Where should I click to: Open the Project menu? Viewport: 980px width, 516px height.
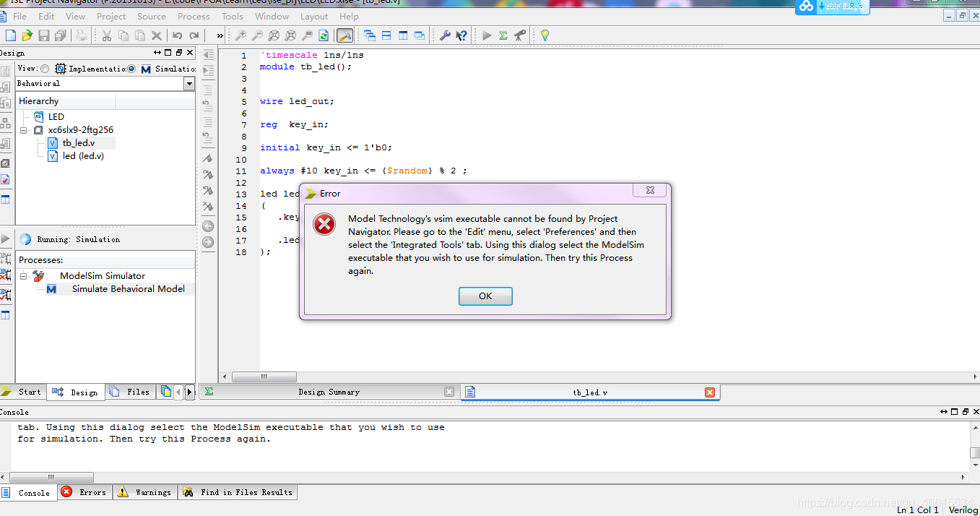point(111,16)
